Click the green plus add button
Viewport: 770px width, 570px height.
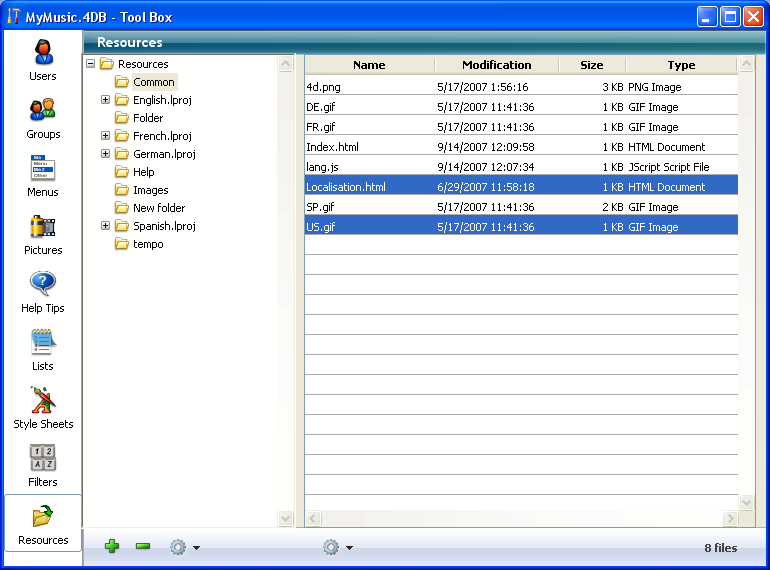pos(112,547)
